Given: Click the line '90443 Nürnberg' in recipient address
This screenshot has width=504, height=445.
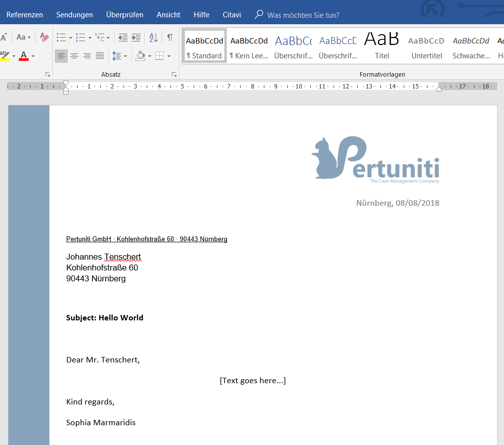Looking at the screenshot, I should point(96,278).
